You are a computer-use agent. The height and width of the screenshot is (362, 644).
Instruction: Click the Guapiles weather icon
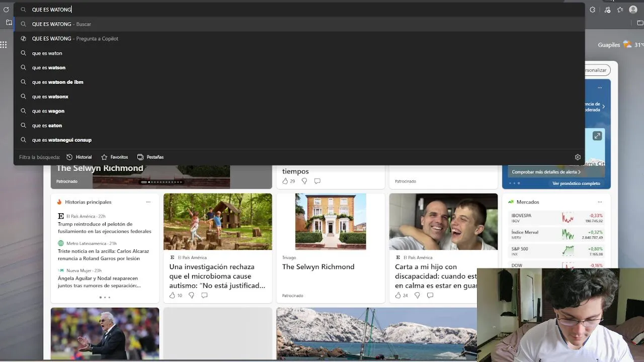pos(627,44)
